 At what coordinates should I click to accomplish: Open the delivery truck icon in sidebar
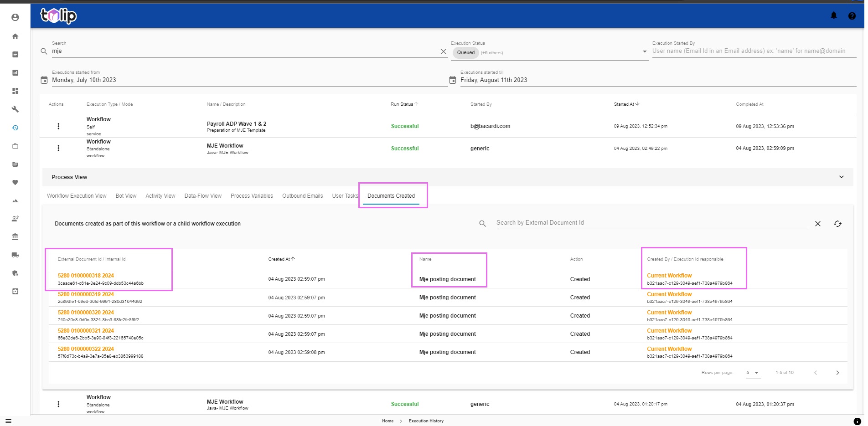(x=15, y=255)
